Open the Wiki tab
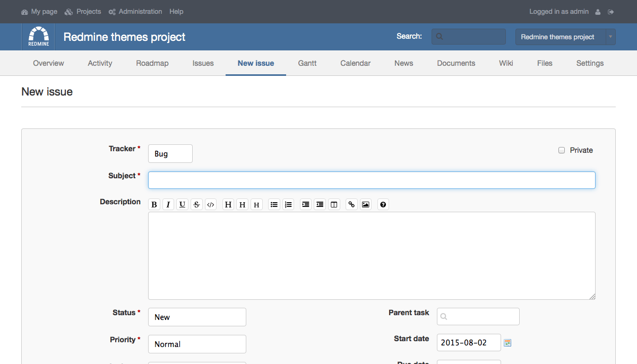Image resolution: width=637 pixels, height=364 pixels. pyautogui.click(x=506, y=63)
